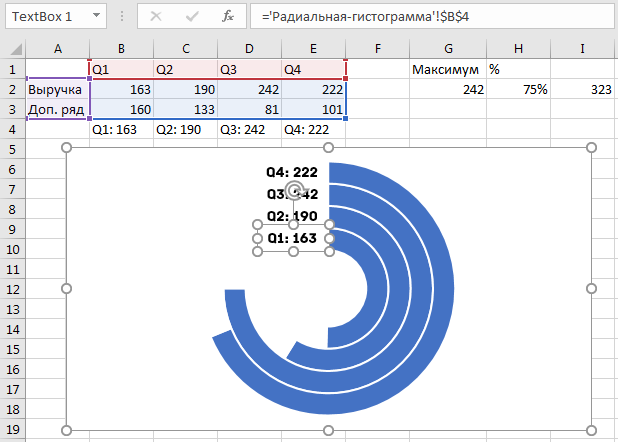Click the chart's top-right resize handle
Viewport: 618px width, 442px height.
(x=591, y=147)
